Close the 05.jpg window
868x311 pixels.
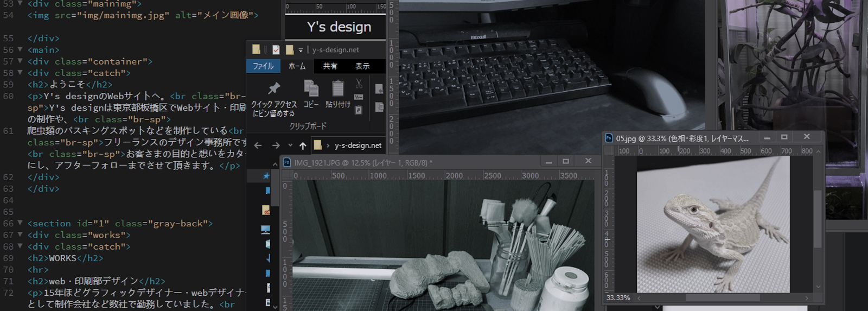click(x=807, y=137)
